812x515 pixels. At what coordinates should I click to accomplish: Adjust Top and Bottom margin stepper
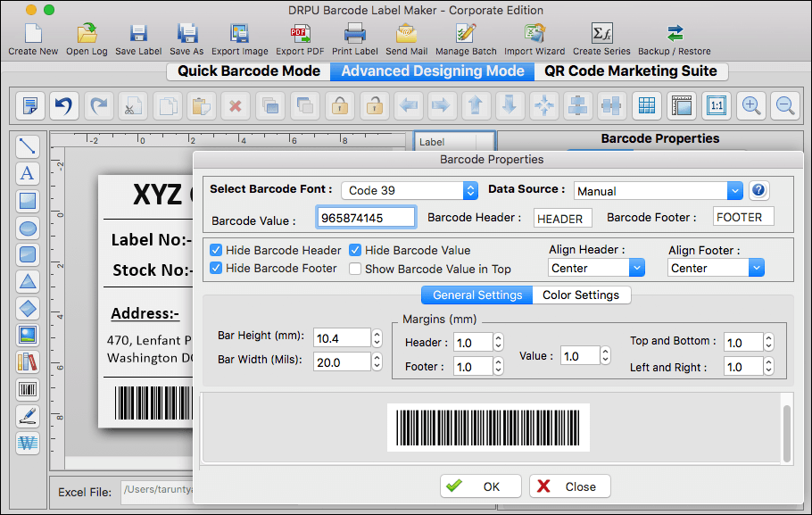point(768,342)
